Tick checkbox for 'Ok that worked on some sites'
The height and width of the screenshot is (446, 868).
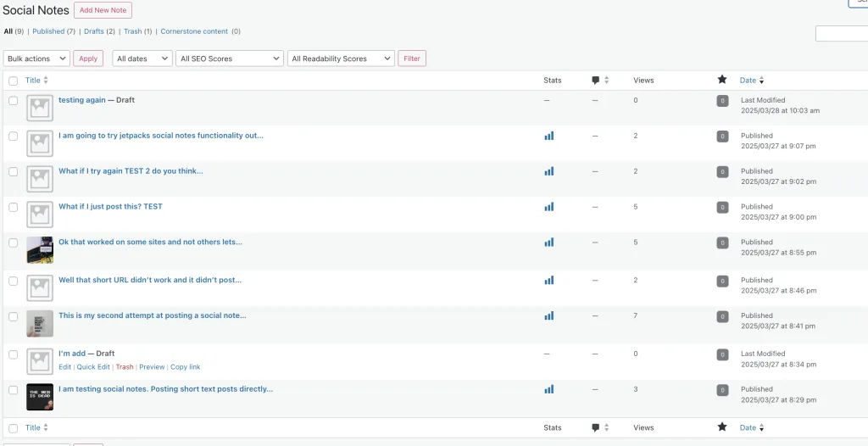[x=14, y=243]
